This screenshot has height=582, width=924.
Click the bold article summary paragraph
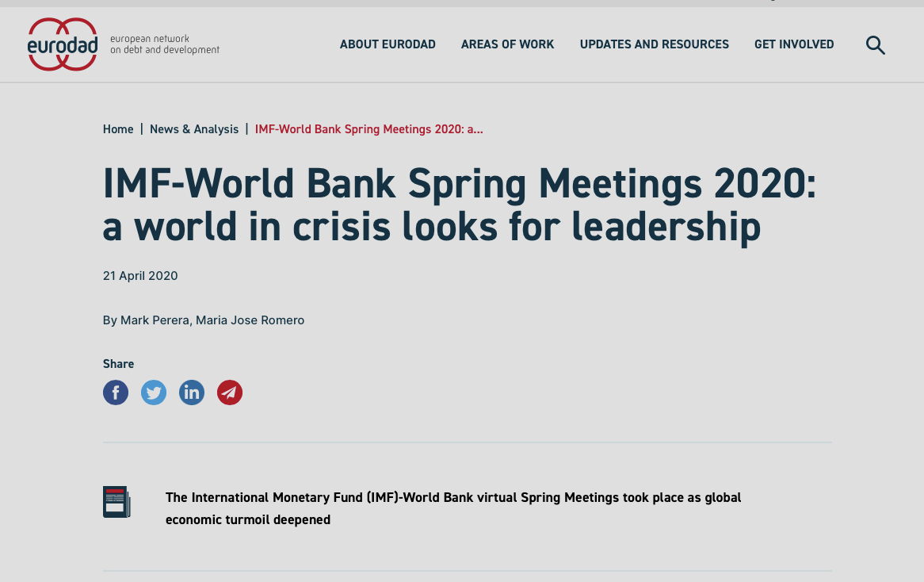tap(453, 508)
